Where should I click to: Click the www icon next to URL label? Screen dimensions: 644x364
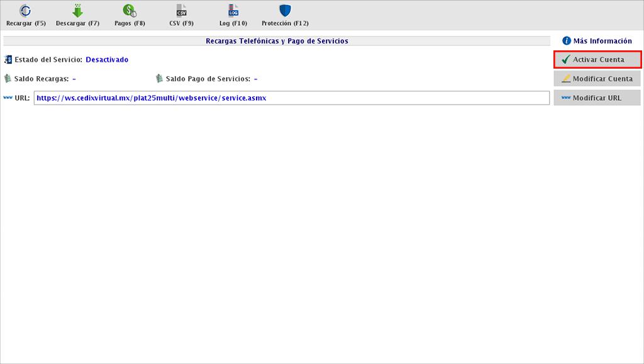tap(9, 98)
